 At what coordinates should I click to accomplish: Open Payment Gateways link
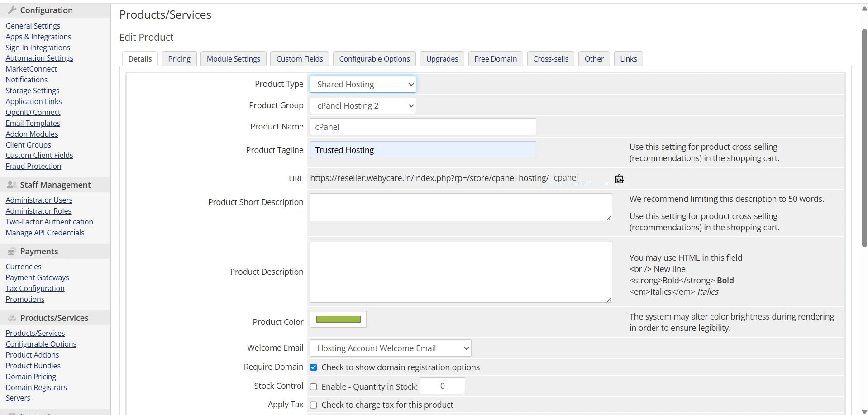coord(38,277)
